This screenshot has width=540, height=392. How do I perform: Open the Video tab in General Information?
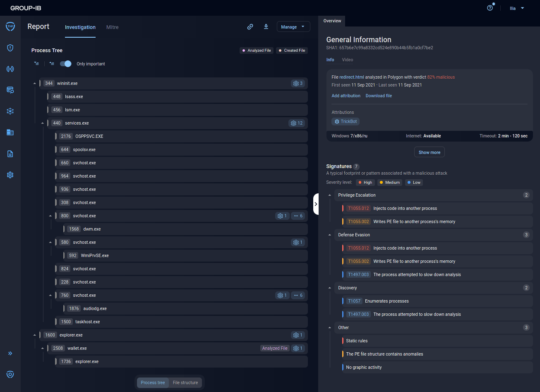point(347,60)
